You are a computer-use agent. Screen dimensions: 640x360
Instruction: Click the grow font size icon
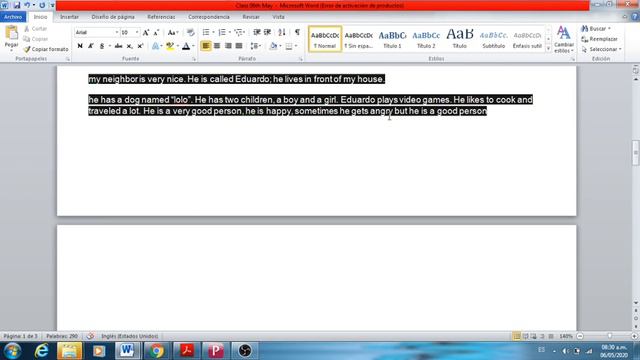[x=146, y=32]
